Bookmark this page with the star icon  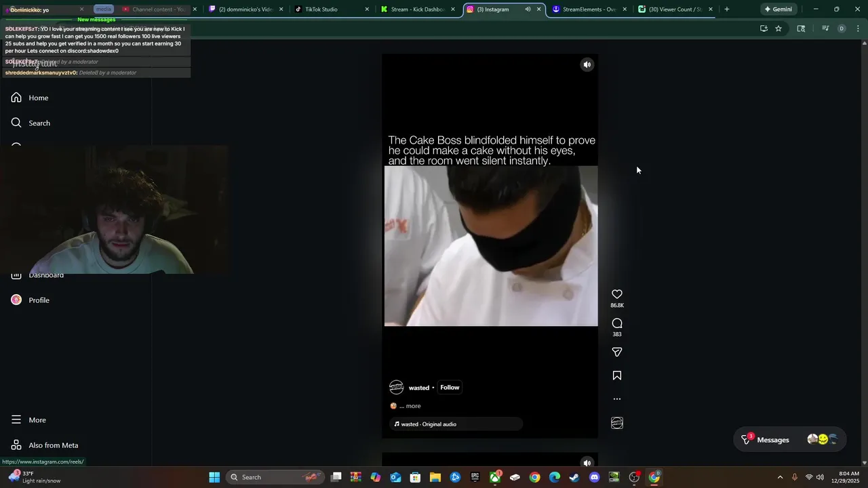[778, 28]
